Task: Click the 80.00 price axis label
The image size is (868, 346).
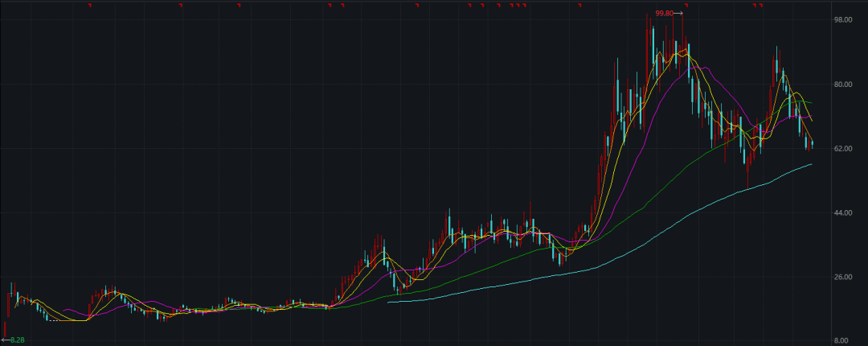Action: [842, 84]
